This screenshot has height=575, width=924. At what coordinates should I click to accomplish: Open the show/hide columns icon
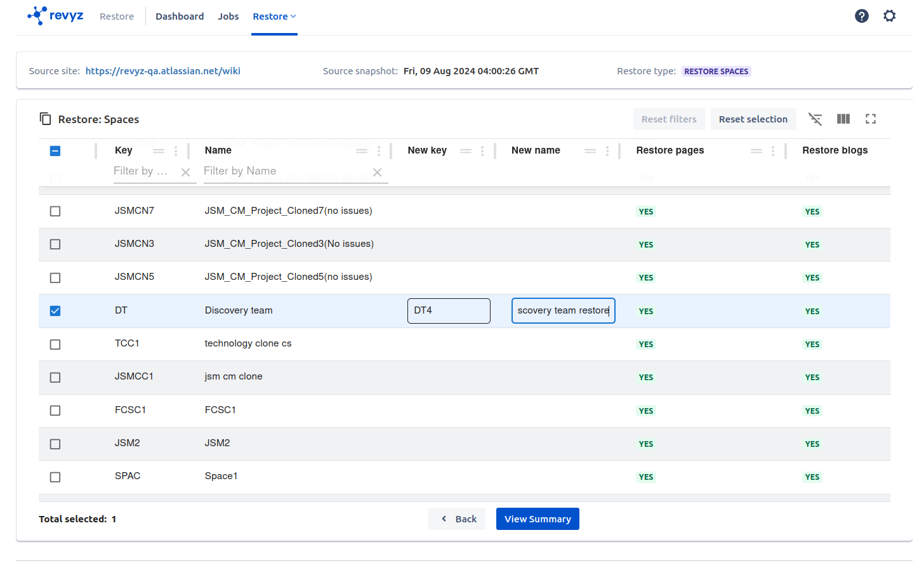pyautogui.click(x=843, y=119)
